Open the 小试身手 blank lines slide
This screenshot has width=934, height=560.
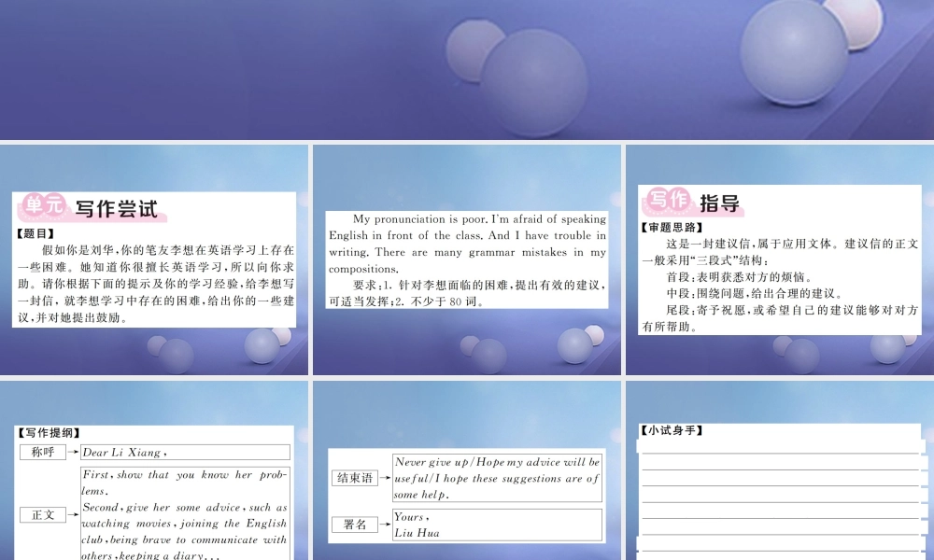[780, 470]
